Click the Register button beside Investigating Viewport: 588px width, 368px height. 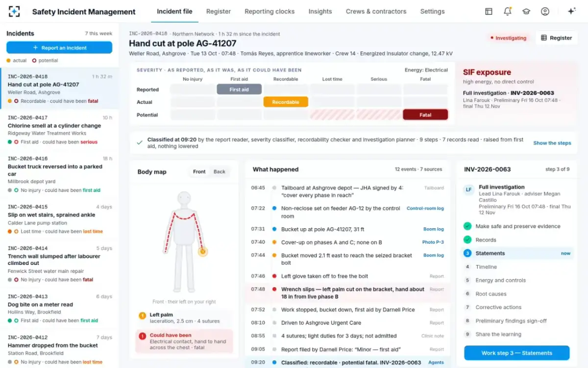pyautogui.click(x=557, y=38)
